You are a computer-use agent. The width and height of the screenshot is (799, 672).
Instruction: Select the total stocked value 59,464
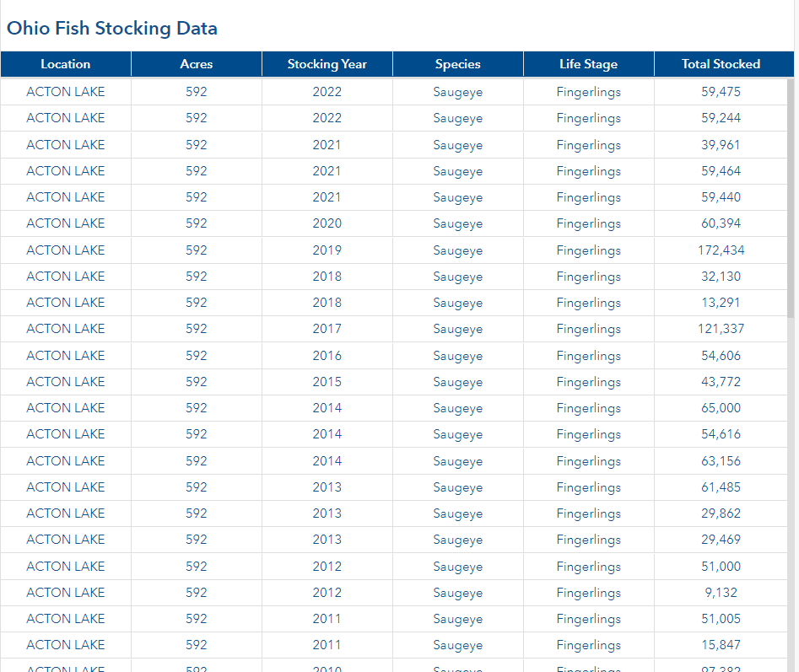point(721,171)
